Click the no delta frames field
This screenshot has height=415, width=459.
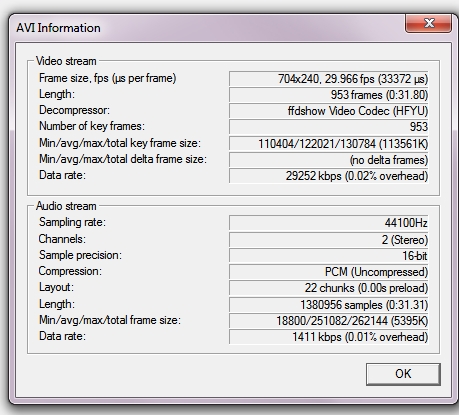pyautogui.click(x=329, y=160)
